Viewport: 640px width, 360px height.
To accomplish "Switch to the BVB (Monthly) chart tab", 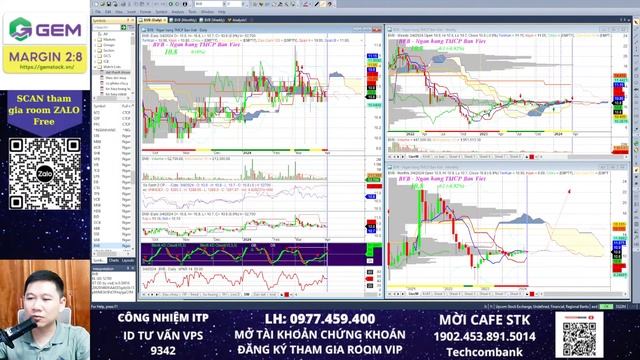I will pyautogui.click(x=183, y=20).
